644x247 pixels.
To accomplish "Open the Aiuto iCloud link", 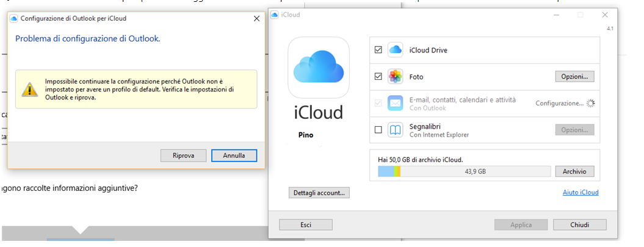I will tap(581, 193).
